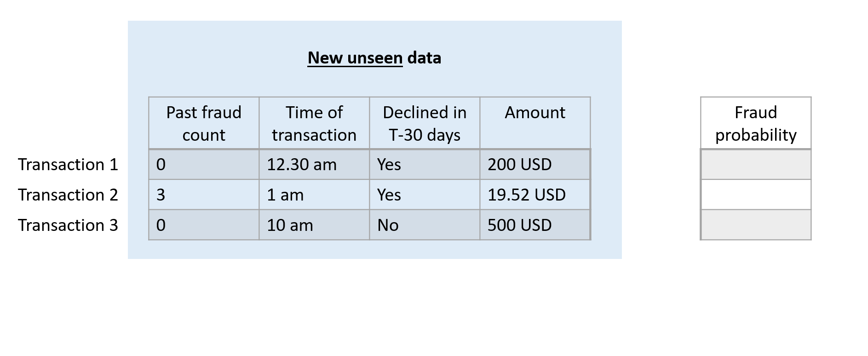This screenshot has width=868, height=356.
Task: Click the empty fraud probability cell for Transaction 1
Action: coord(756,165)
